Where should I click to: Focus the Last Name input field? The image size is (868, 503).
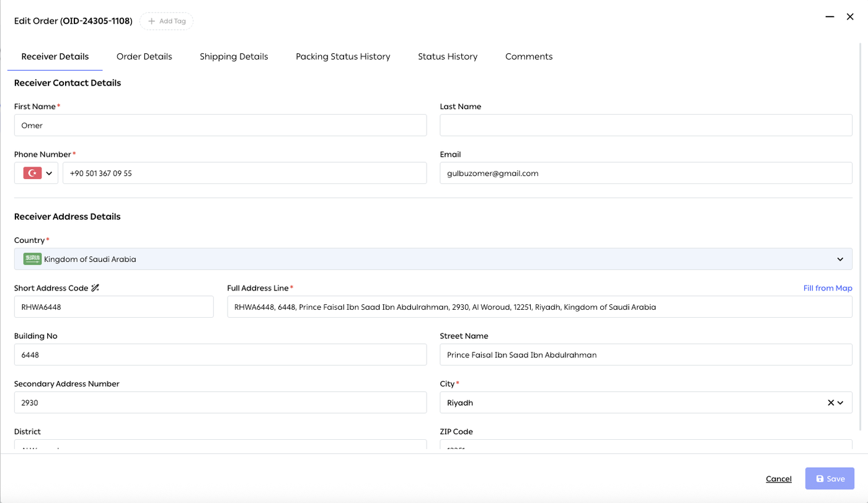(x=646, y=125)
